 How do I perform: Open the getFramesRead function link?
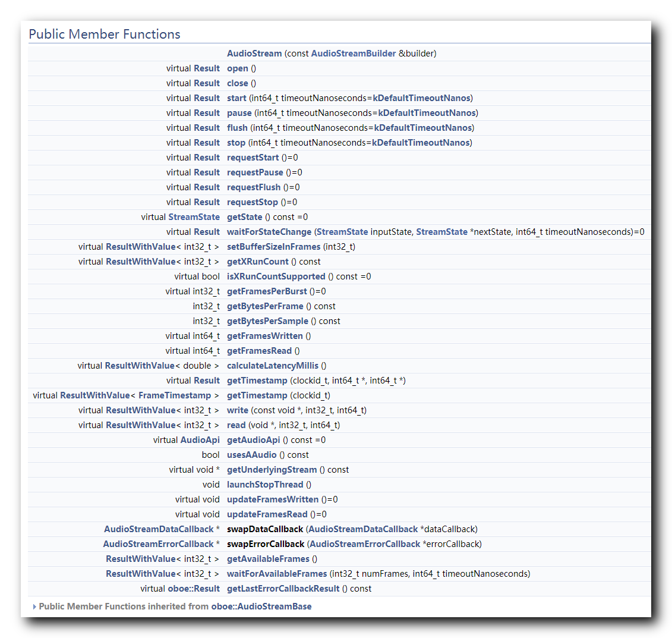tap(259, 351)
